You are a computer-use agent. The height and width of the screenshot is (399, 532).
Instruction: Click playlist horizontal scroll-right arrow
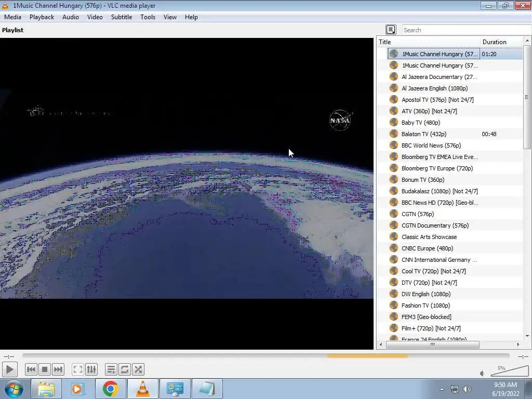coord(518,345)
